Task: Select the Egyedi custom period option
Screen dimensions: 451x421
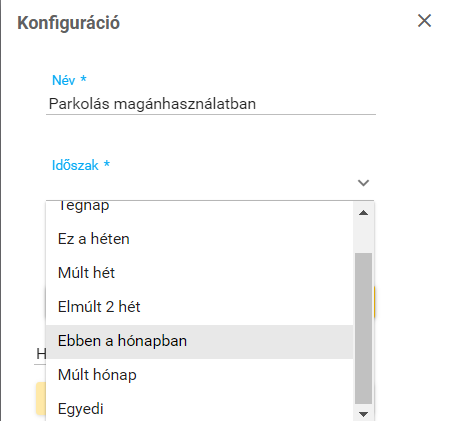Action: click(199, 409)
